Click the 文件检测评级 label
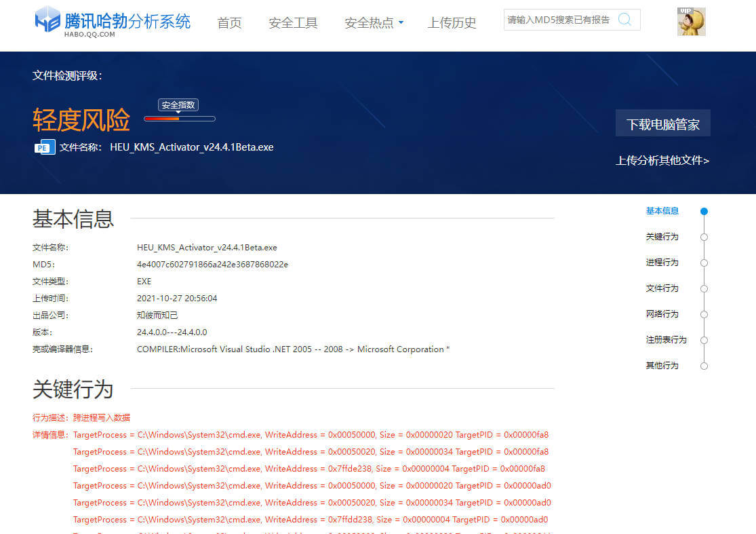Viewport: 756px width, 534px height. 67,76
